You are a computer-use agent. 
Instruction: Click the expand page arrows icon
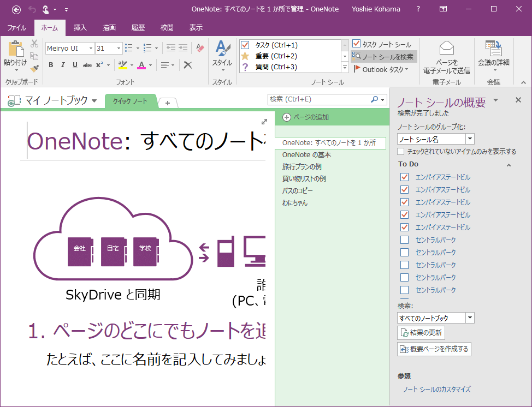point(264,122)
